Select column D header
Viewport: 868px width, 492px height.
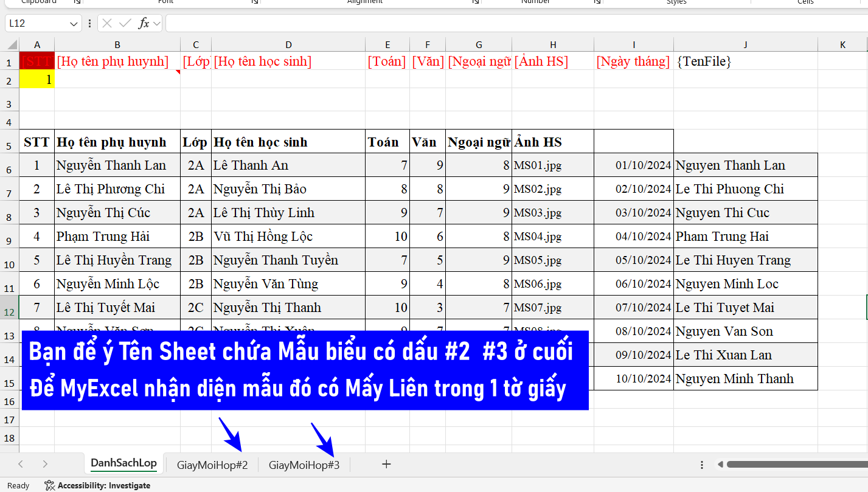pyautogui.click(x=288, y=44)
